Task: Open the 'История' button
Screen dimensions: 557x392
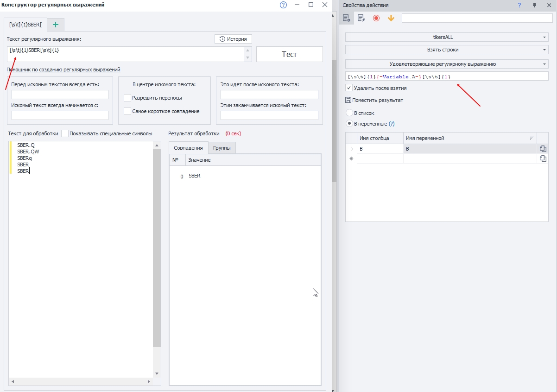Action: click(x=233, y=39)
